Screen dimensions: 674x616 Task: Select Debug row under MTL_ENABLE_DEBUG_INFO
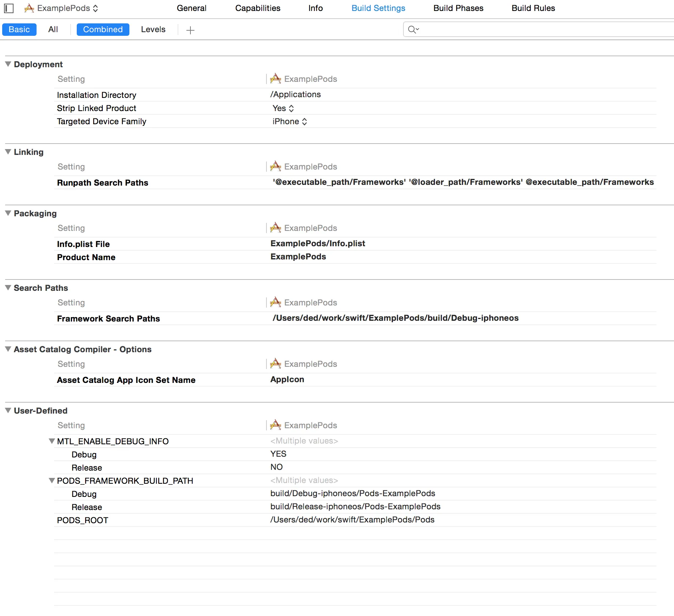84,455
